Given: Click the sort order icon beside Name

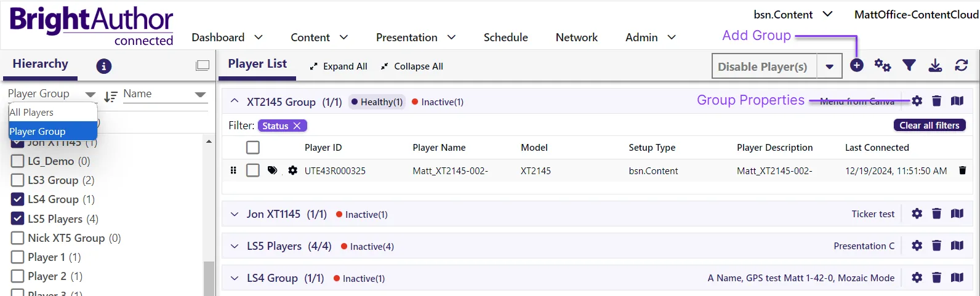Looking at the screenshot, I should point(111,97).
